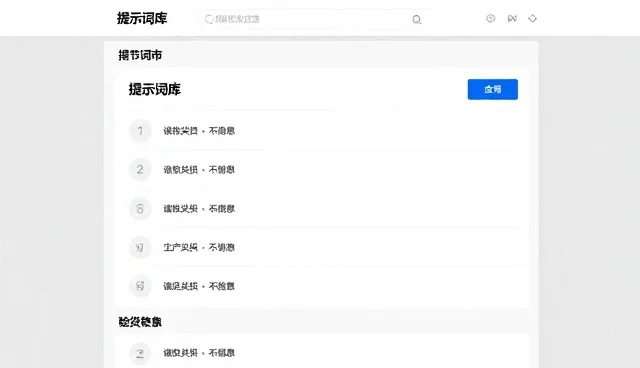The image size is (640, 368).
Task: Open the clock history icon in the header
Action: pyautogui.click(x=491, y=18)
